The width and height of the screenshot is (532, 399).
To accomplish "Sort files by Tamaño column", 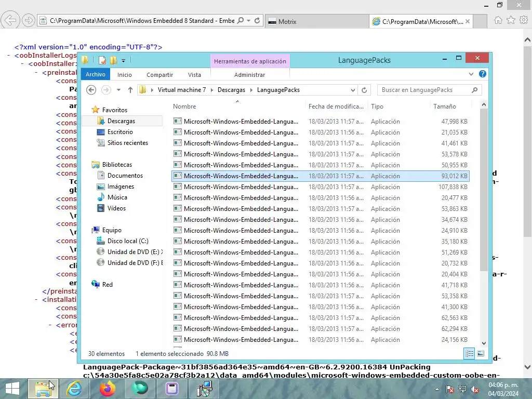I will (x=445, y=106).
